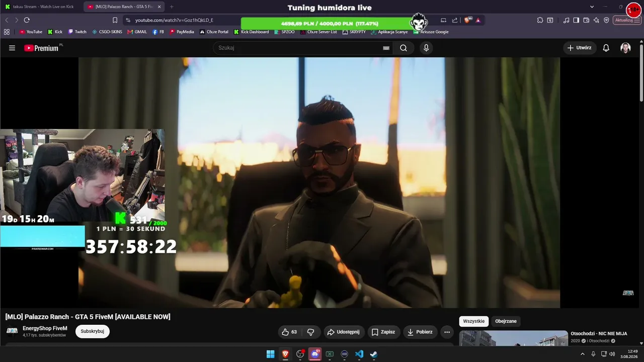This screenshot has width=644, height=362.
Task: Click the Aktualizuj browser update button
Action: click(x=627, y=20)
